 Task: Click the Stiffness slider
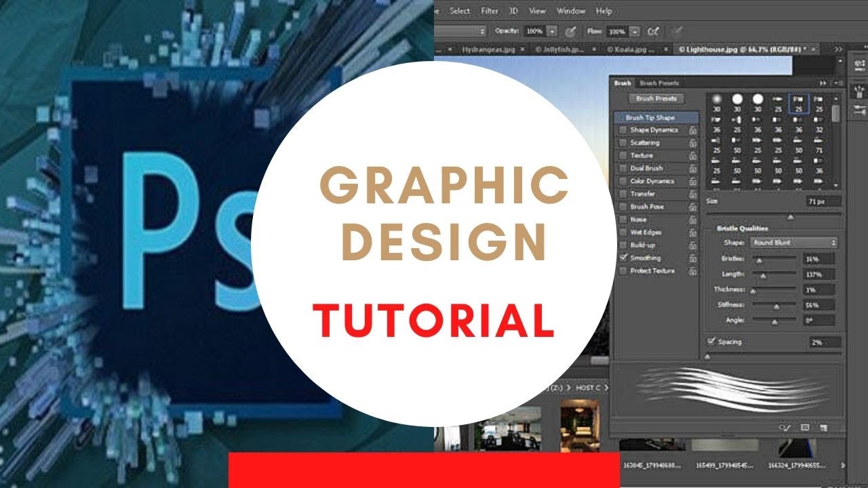774,306
